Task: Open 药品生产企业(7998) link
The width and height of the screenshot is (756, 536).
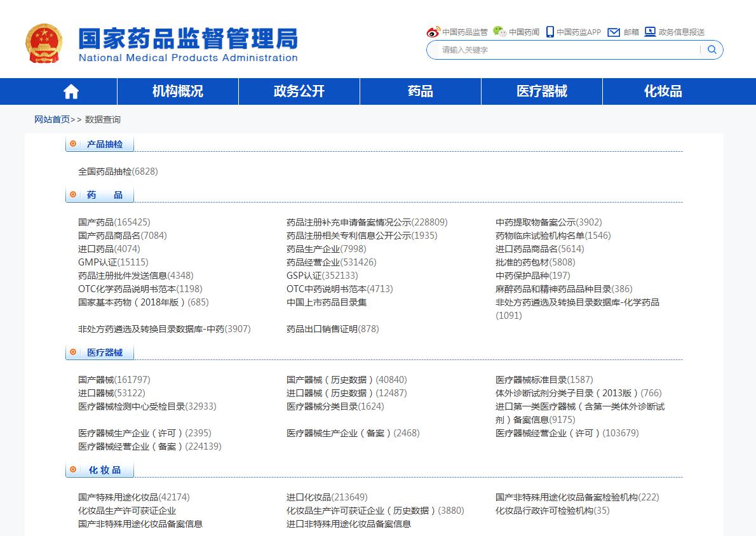Action: (x=327, y=249)
